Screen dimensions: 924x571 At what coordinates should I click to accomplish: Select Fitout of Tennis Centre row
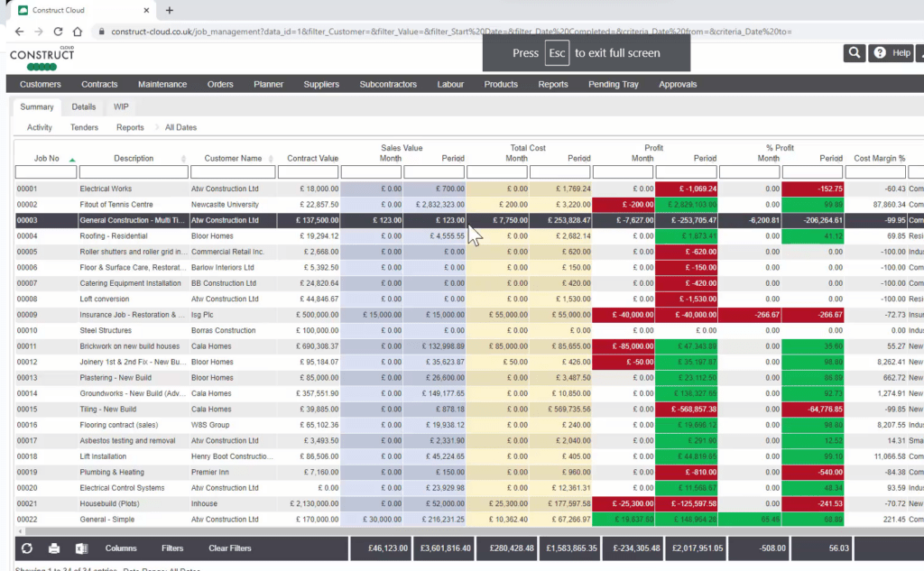pyautogui.click(x=469, y=205)
